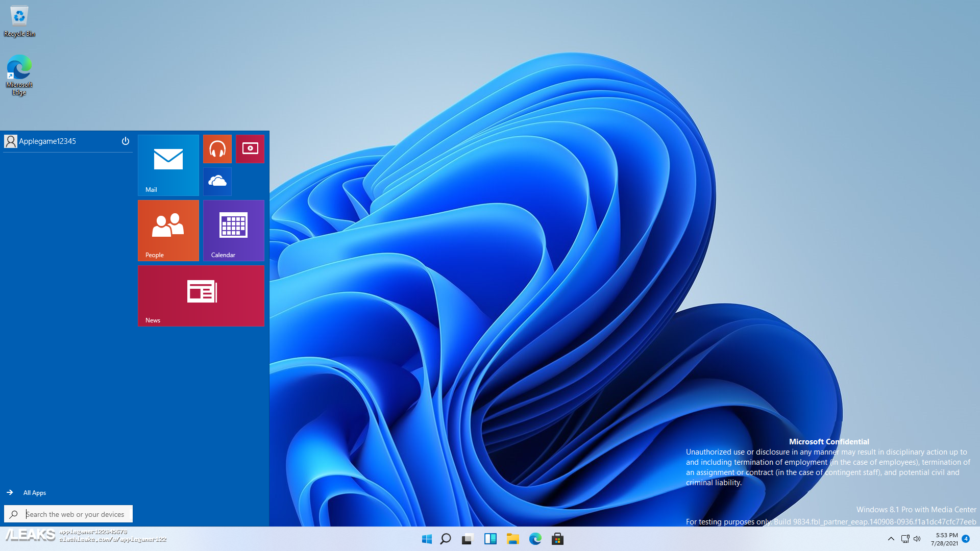Image resolution: width=980 pixels, height=551 pixels.
Task: Open clock and date notification area
Action: [945, 539]
